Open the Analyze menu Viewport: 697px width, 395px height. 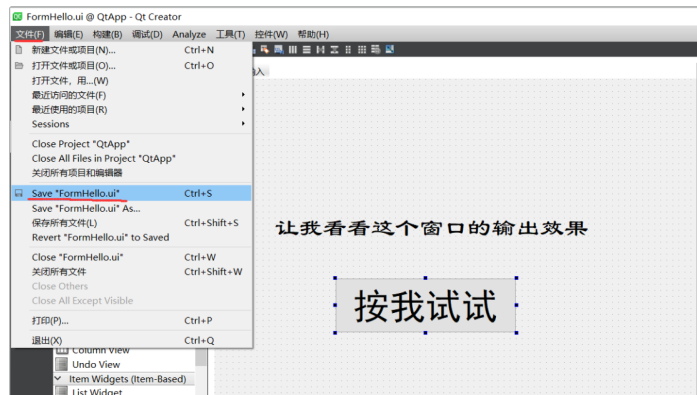[189, 34]
